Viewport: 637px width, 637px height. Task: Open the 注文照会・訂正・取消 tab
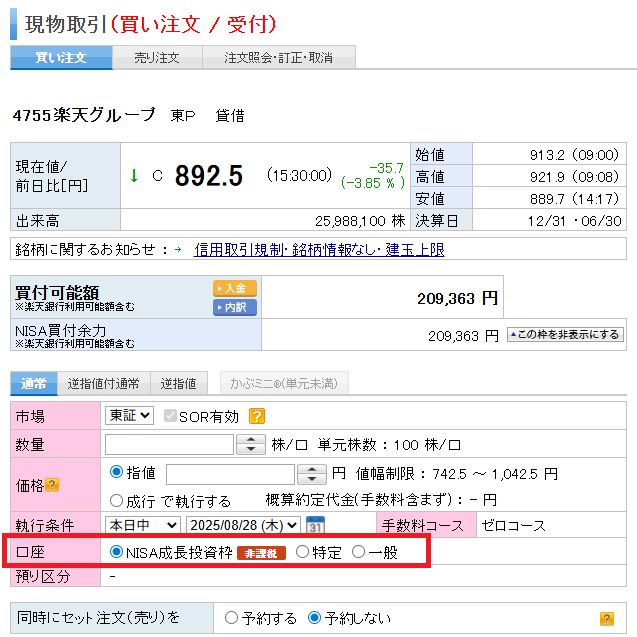pos(279,58)
